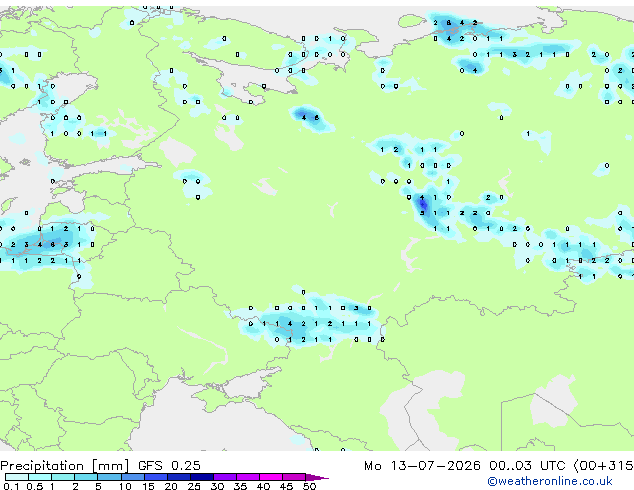Viewport: 634px width, 490px height.
Task: Click the '10' legend value
Action: pyautogui.click(x=125, y=486)
